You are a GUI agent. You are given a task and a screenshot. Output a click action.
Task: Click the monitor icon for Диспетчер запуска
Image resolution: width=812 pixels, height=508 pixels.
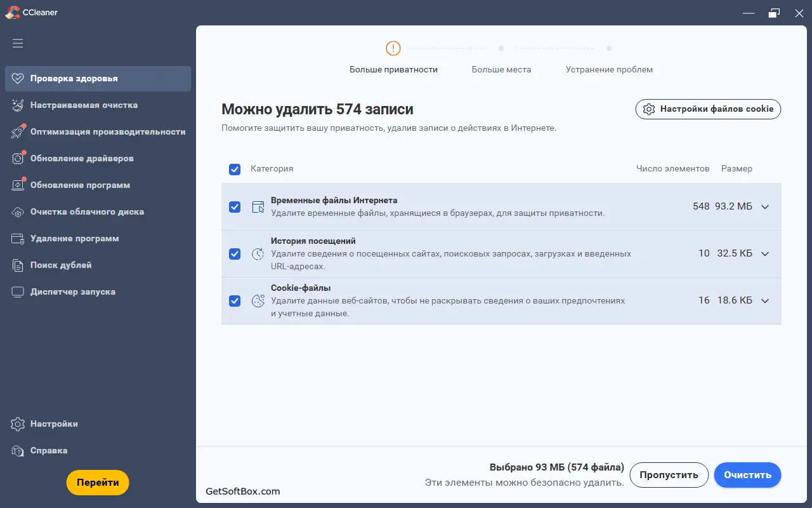18,292
